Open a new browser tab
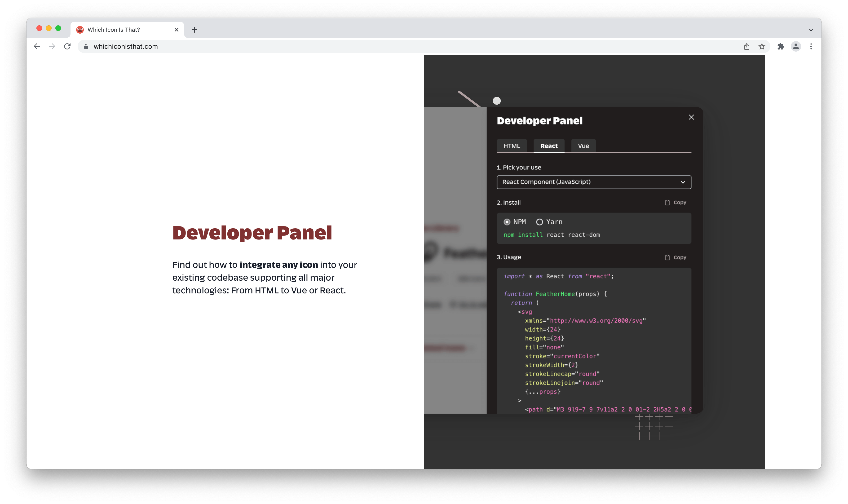Image resolution: width=848 pixels, height=504 pixels. (194, 30)
